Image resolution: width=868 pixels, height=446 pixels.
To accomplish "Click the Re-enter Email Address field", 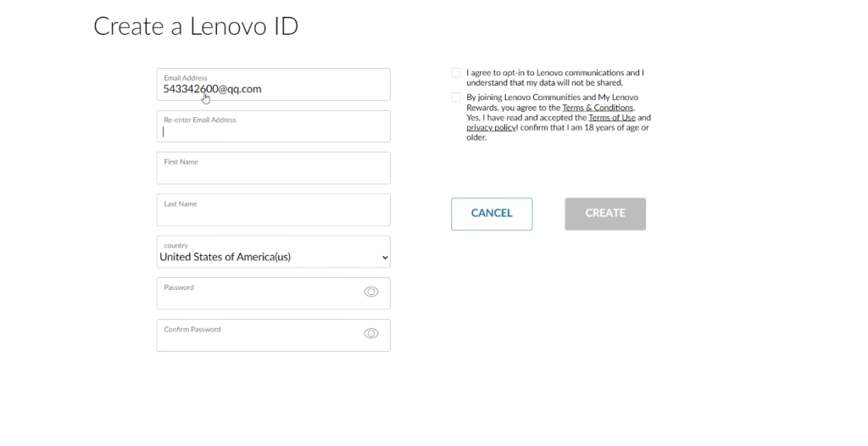I will coord(273,131).
